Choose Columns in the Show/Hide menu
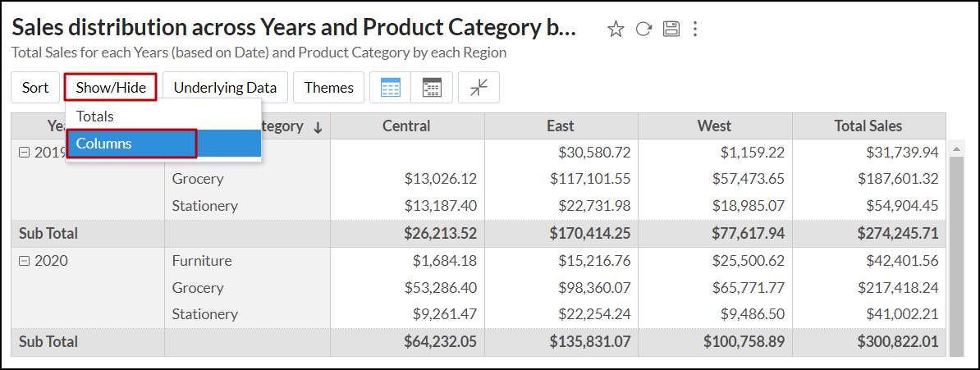The width and height of the screenshot is (980, 370). [131, 144]
